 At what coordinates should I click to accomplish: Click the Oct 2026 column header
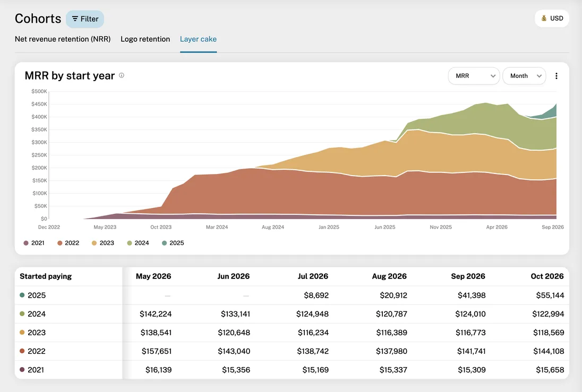547,276
